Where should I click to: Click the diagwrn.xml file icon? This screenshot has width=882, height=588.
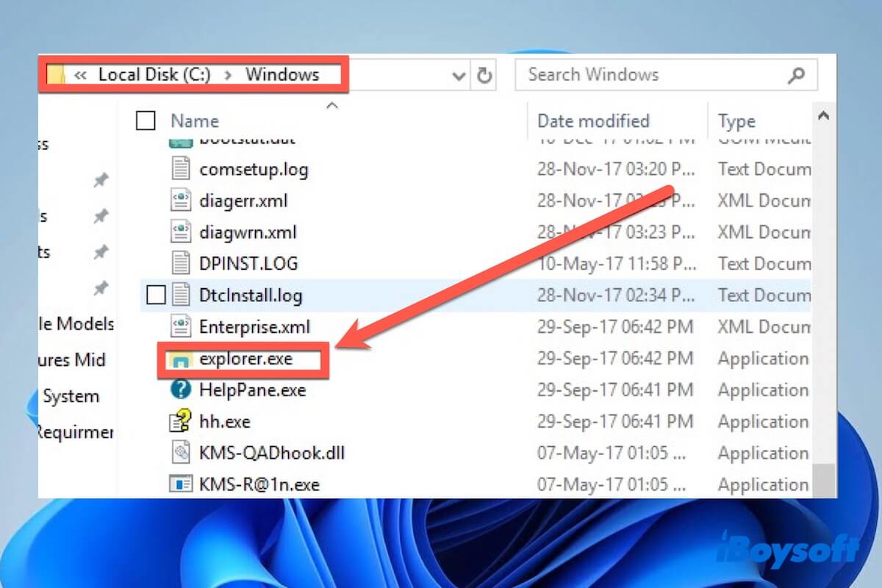181,232
